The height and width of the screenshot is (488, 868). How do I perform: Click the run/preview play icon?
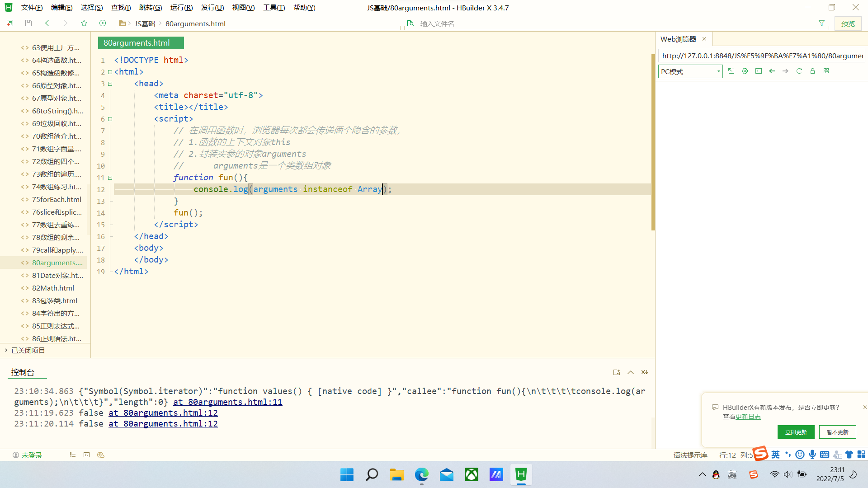coord(103,23)
